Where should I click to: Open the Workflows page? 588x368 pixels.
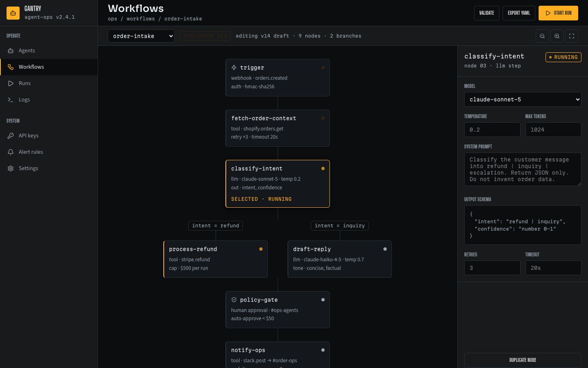(49, 67)
